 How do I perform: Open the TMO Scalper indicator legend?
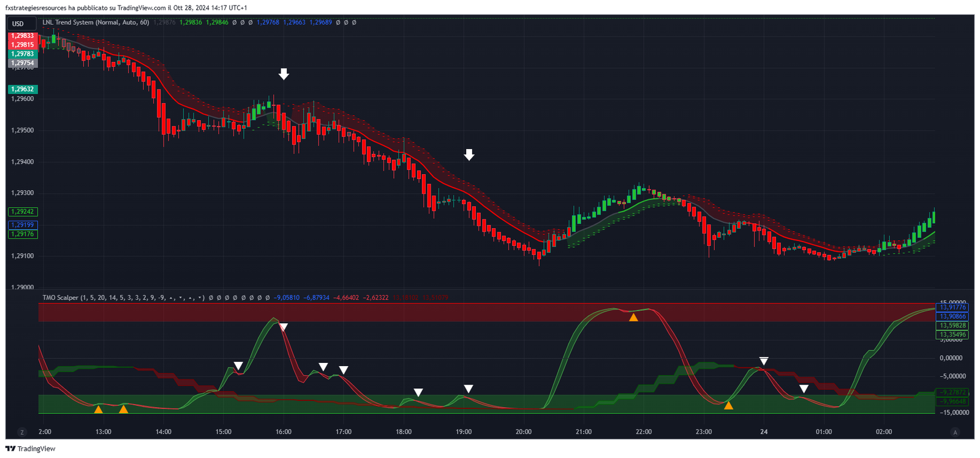123,298
